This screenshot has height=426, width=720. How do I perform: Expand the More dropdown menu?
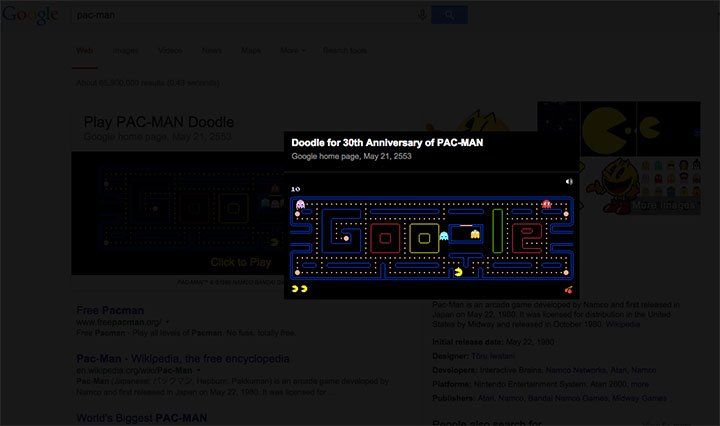tap(292, 50)
